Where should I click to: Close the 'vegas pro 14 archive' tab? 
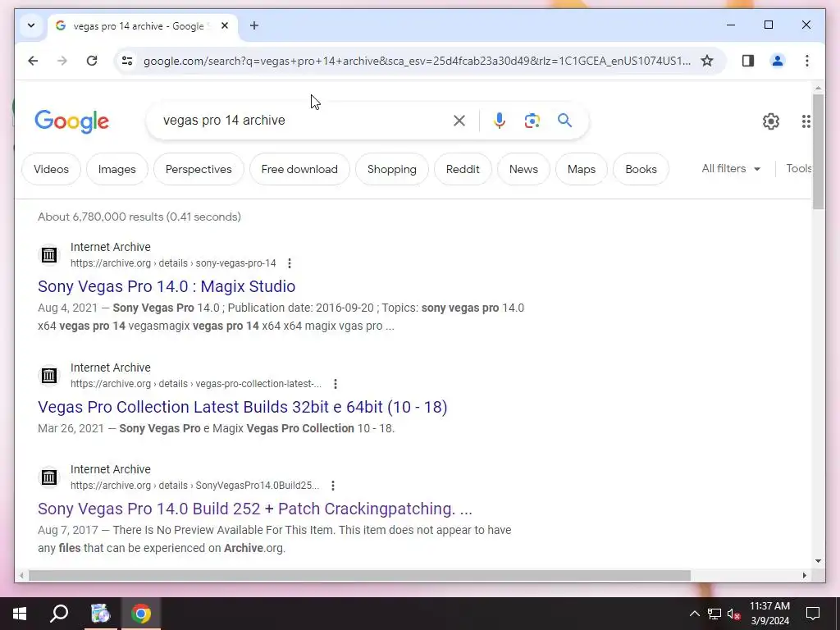pyautogui.click(x=225, y=25)
